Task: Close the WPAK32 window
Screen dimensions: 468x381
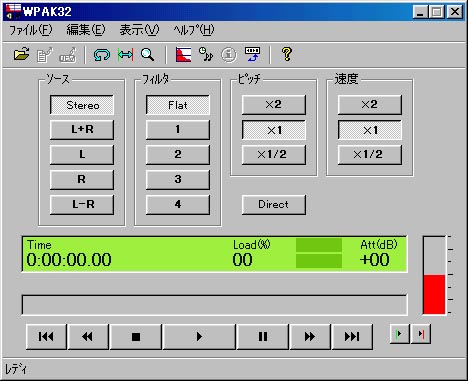Action: click(455, 12)
